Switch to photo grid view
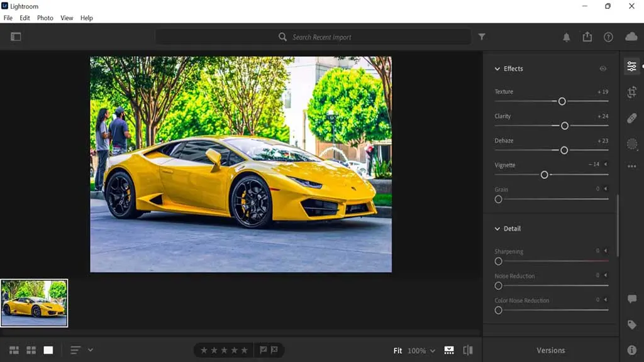The width and height of the screenshot is (644, 362). [x=14, y=350]
